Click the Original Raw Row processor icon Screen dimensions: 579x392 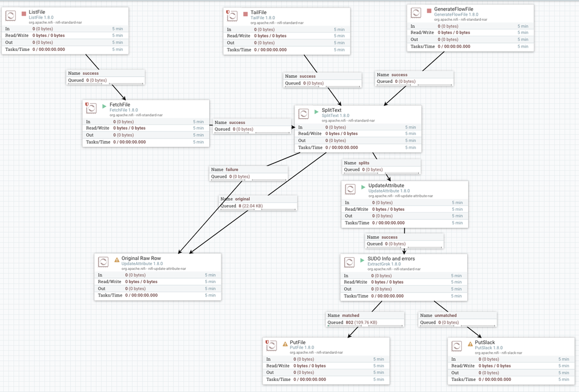pyautogui.click(x=103, y=262)
